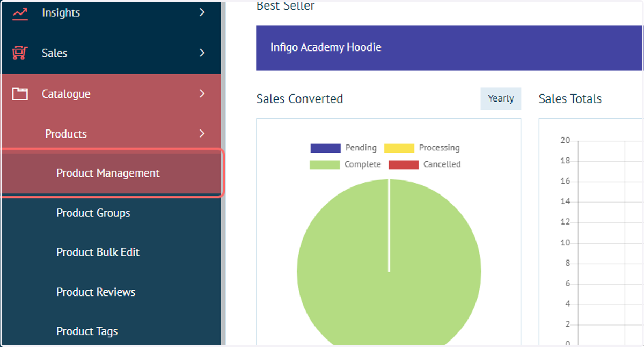Collapse the Catalogue menu chevron
The image size is (644, 347).
click(202, 93)
